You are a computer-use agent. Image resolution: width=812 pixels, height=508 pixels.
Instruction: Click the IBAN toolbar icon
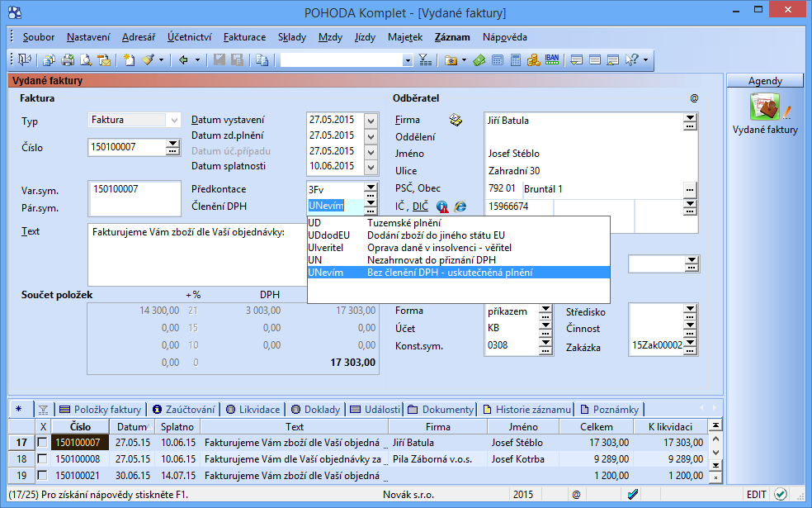point(552,59)
